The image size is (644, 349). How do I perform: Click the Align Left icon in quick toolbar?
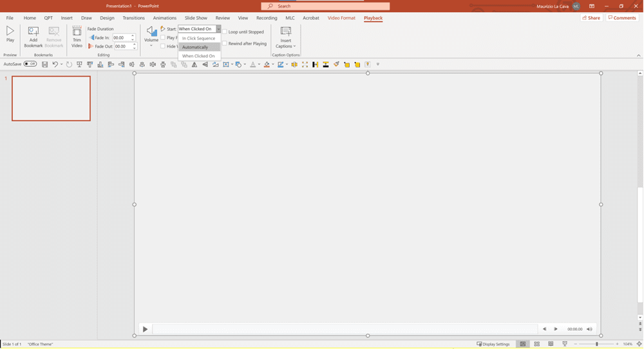111,64
